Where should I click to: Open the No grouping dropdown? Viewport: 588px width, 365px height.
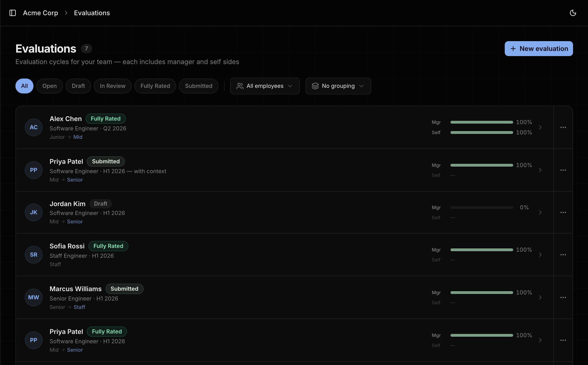tap(338, 86)
